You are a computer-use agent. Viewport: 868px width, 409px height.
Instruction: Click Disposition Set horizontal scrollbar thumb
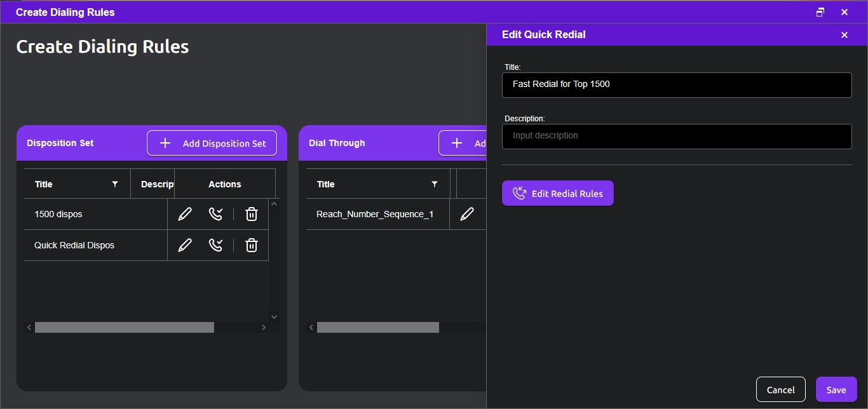pos(125,328)
